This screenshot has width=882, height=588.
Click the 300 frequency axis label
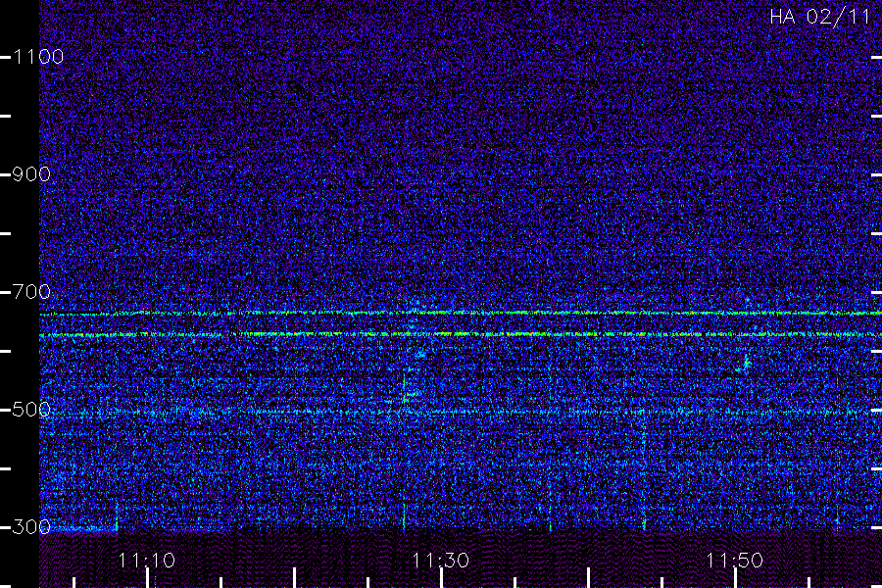click(x=31, y=527)
